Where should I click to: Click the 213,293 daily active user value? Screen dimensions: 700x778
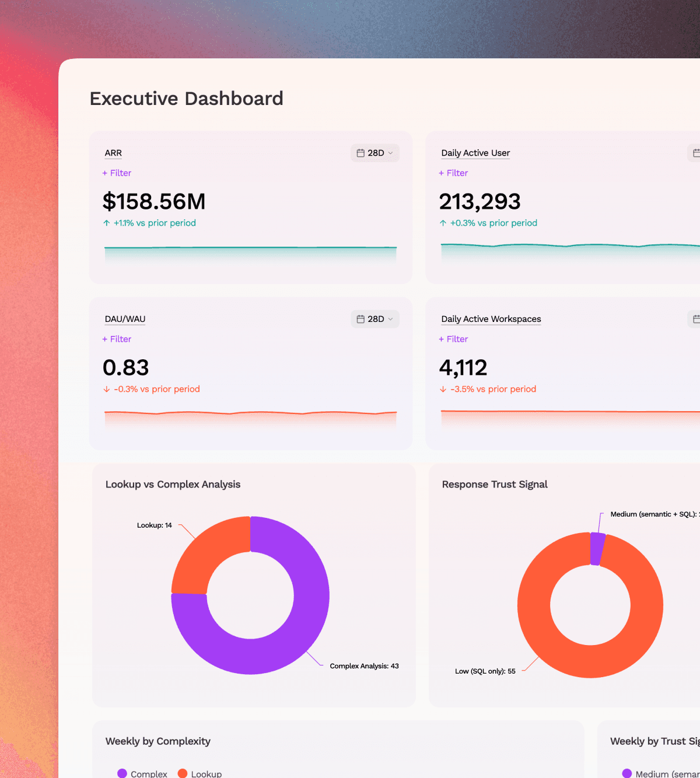(x=480, y=202)
